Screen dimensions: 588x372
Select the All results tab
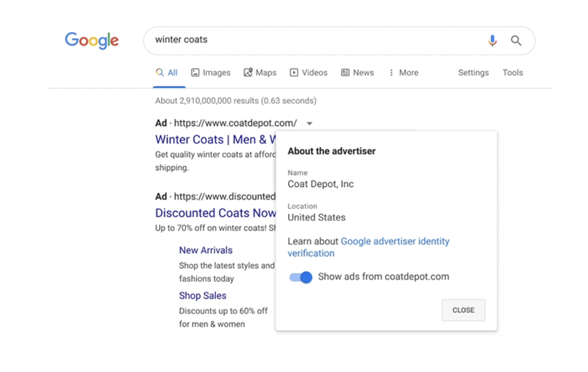point(167,73)
